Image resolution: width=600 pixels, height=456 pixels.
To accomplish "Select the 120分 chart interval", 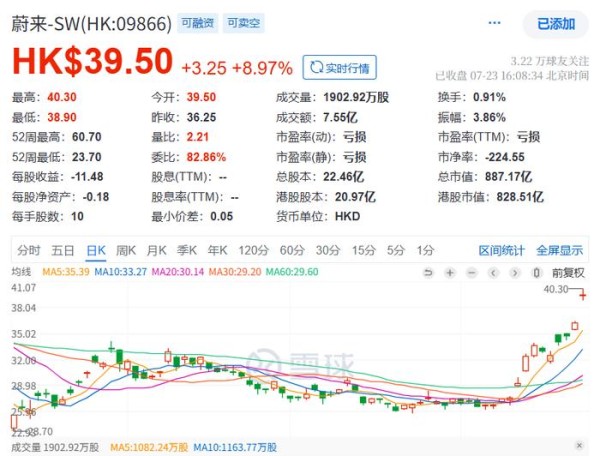I will click(253, 251).
